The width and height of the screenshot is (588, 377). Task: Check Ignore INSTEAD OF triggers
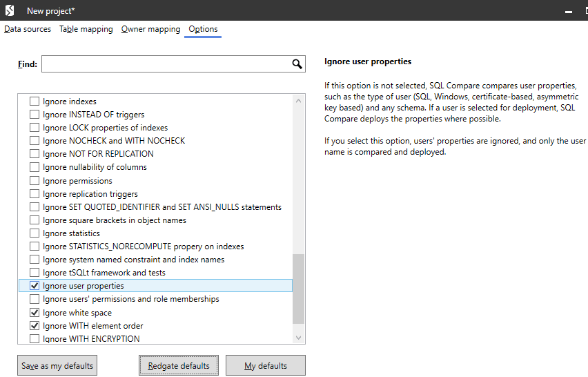(x=35, y=115)
